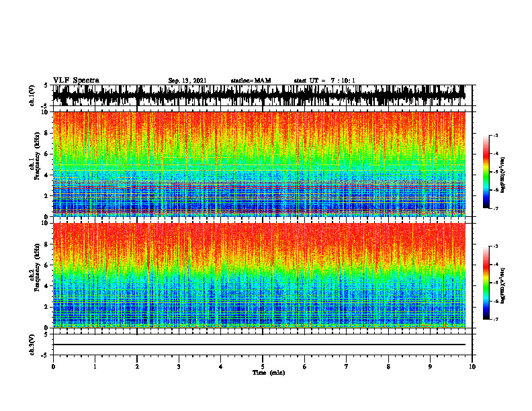Screen dimensions: 532x411
Task: Click the time axis tick label "10"
Action: point(472,367)
